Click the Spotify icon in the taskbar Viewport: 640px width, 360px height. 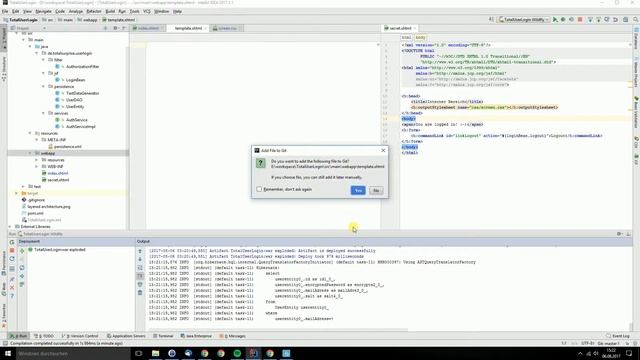pos(237,353)
